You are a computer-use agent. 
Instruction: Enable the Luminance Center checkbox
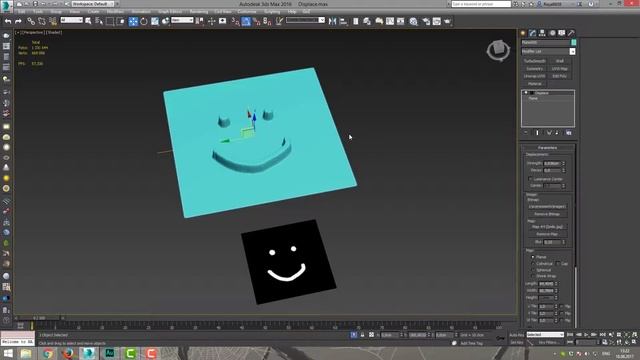point(530,179)
